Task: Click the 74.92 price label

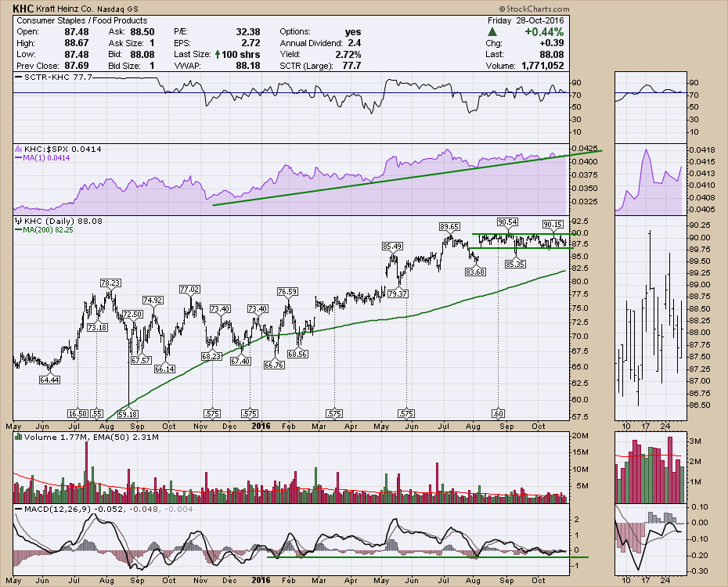Action: 153,301
